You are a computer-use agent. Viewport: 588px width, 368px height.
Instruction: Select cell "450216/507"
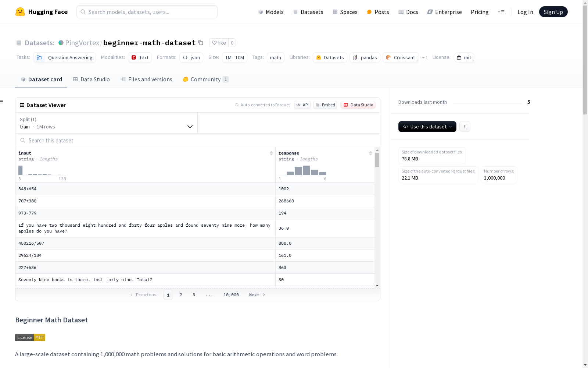pos(145,243)
